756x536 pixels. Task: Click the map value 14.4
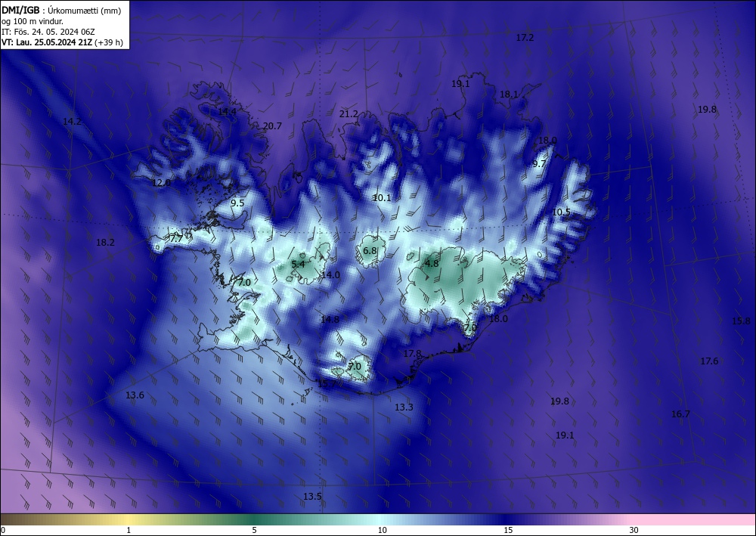point(227,112)
